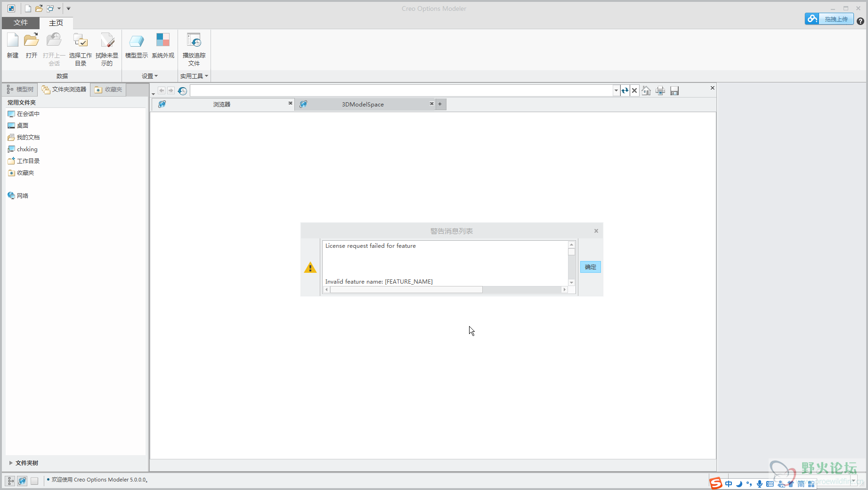Select 收藏夹 favorites folder item
The height and width of the screenshot is (490, 868).
21,173
